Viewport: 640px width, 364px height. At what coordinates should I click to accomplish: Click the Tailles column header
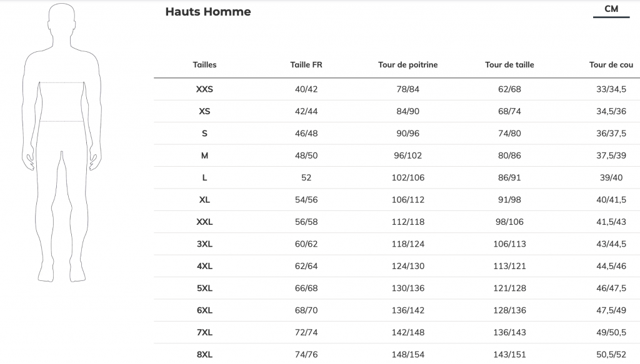[204, 65]
